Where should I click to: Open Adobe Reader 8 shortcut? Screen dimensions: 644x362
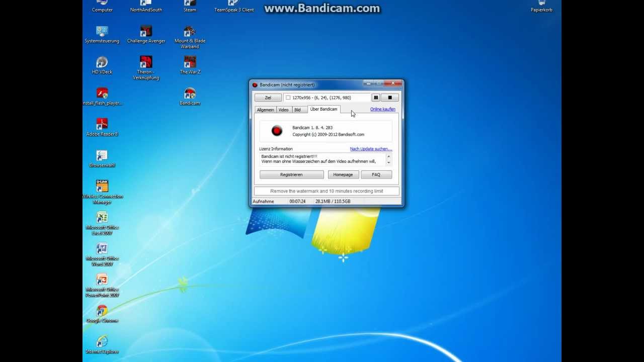(x=102, y=128)
